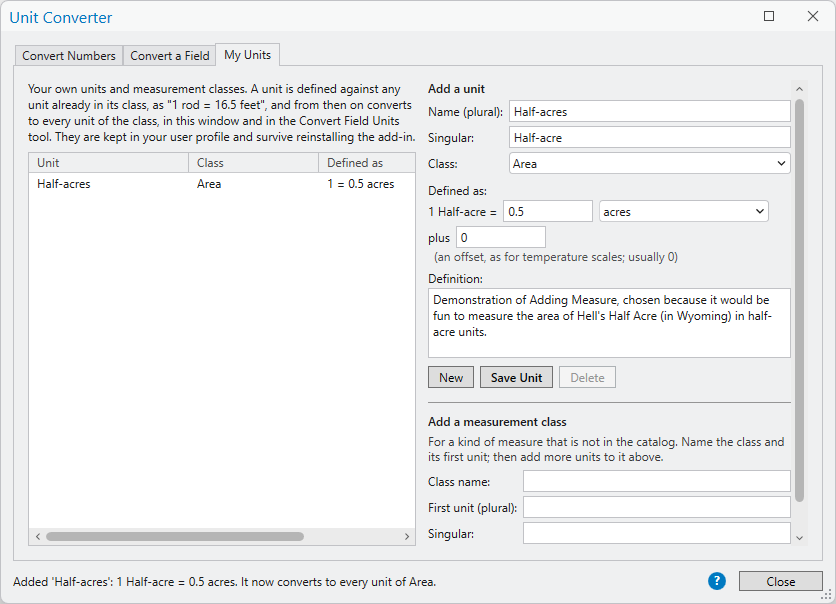836x604 pixels.
Task: Click the horizontal scrollbar thumb under unit list
Action: [175, 536]
